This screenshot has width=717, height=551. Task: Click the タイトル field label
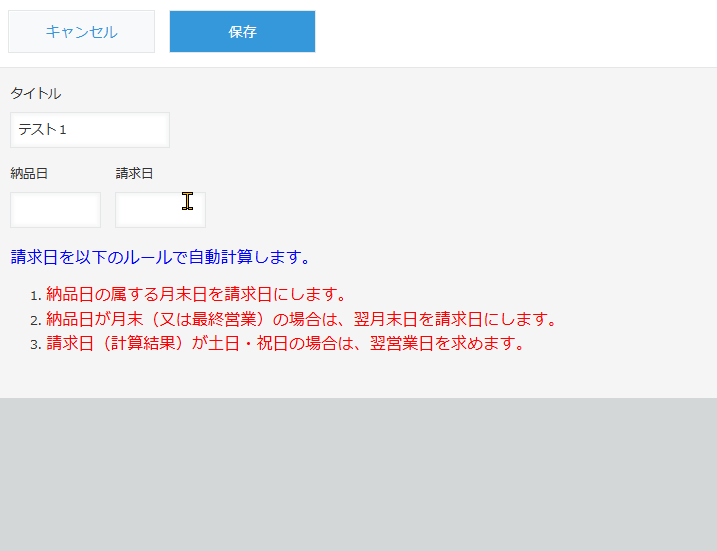(x=35, y=93)
